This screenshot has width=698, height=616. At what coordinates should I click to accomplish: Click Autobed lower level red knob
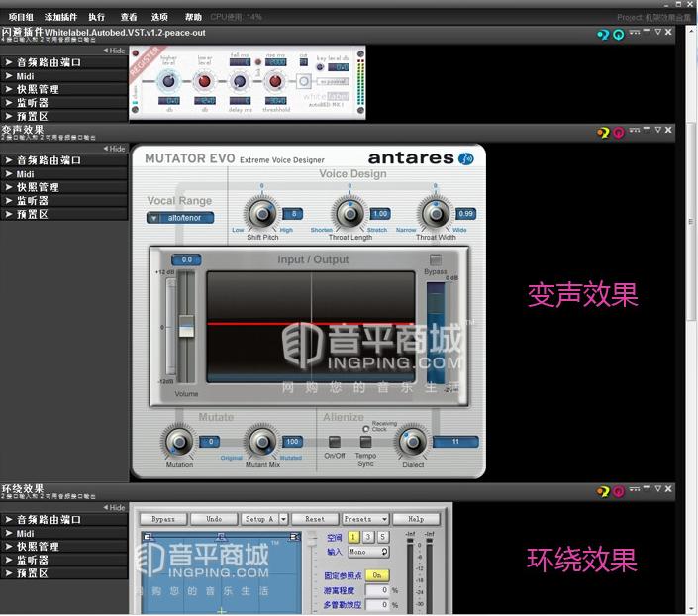[204, 81]
